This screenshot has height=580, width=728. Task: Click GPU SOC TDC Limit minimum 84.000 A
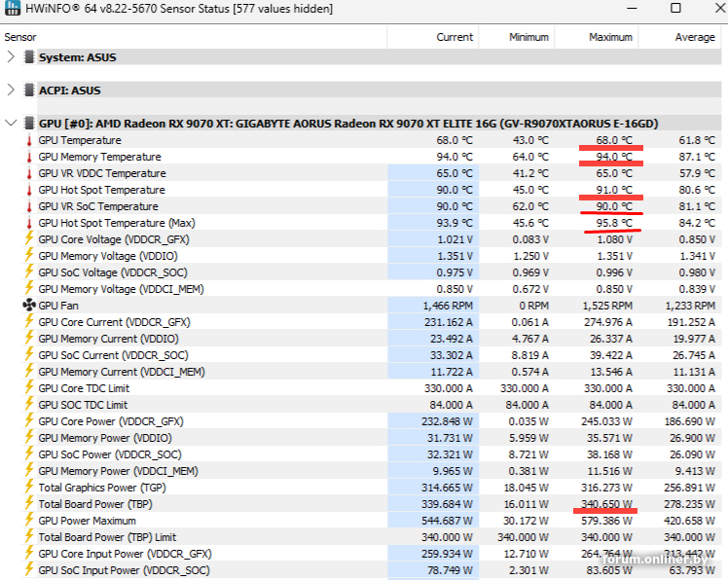point(527,405)
